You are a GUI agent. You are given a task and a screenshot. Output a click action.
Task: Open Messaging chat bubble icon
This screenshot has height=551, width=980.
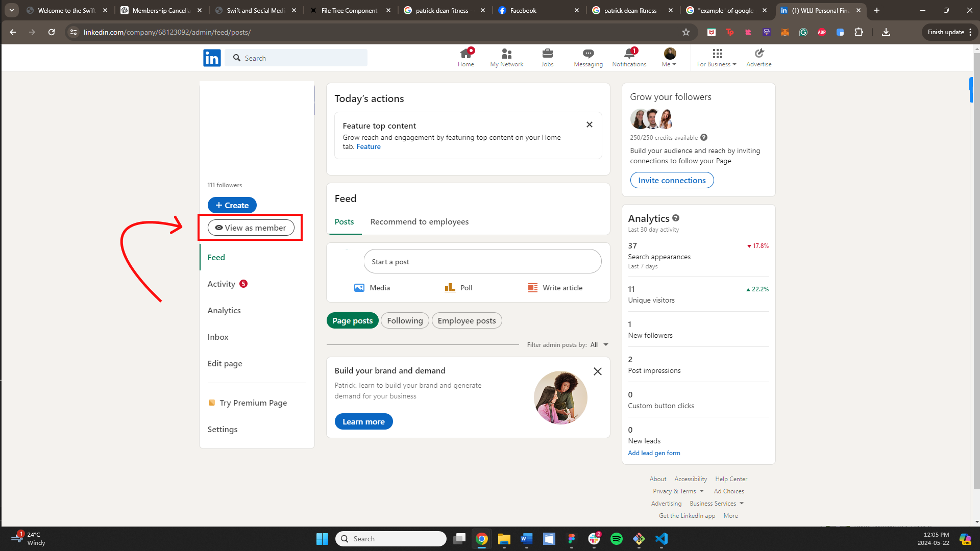pyautogui.click(x=588, y=54)
